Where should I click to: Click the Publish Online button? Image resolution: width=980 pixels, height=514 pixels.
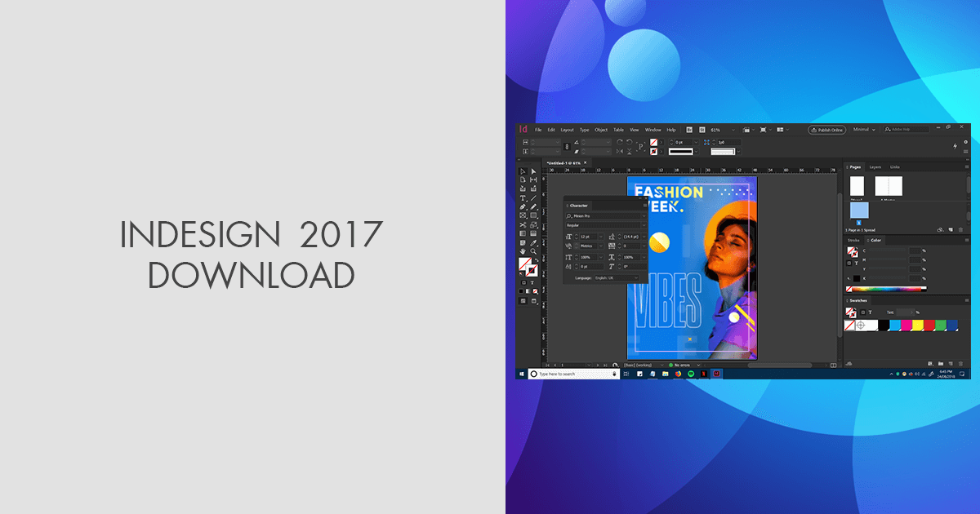826,129
